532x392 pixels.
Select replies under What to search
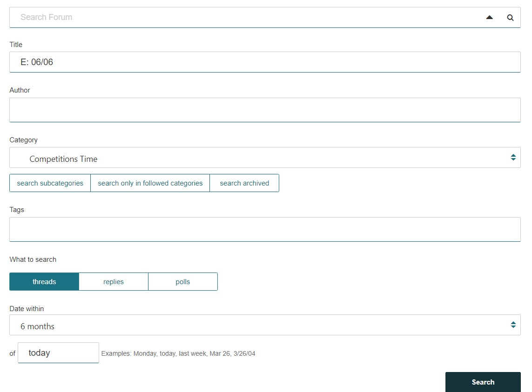coord(113,281)
